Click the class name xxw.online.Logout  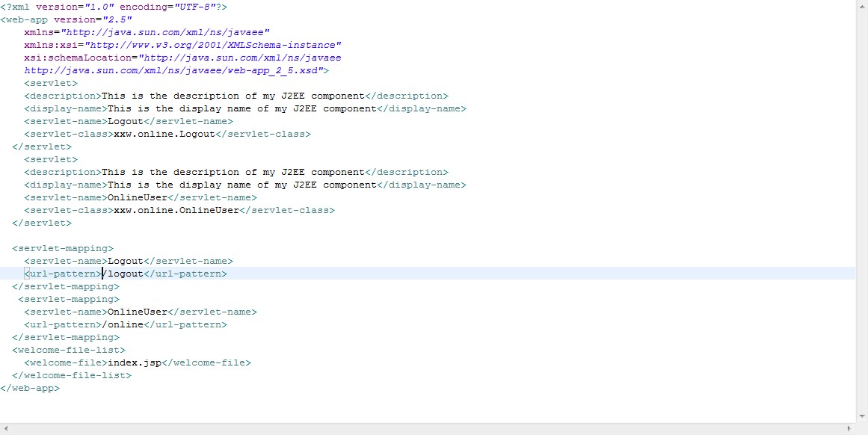164,135
